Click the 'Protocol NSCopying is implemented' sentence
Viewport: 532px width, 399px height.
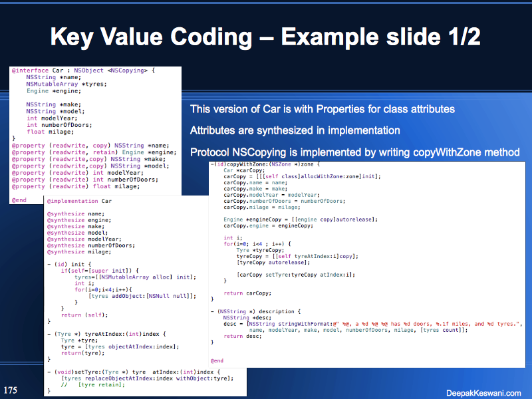tap(354, 152)
